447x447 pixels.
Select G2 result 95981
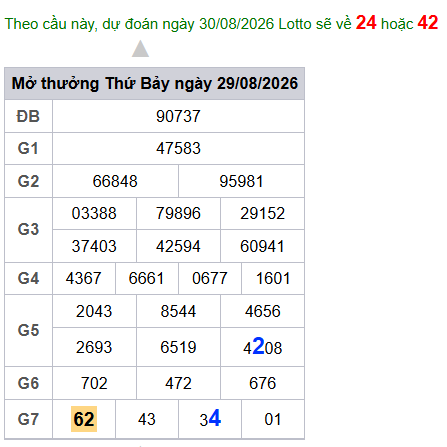241,181
